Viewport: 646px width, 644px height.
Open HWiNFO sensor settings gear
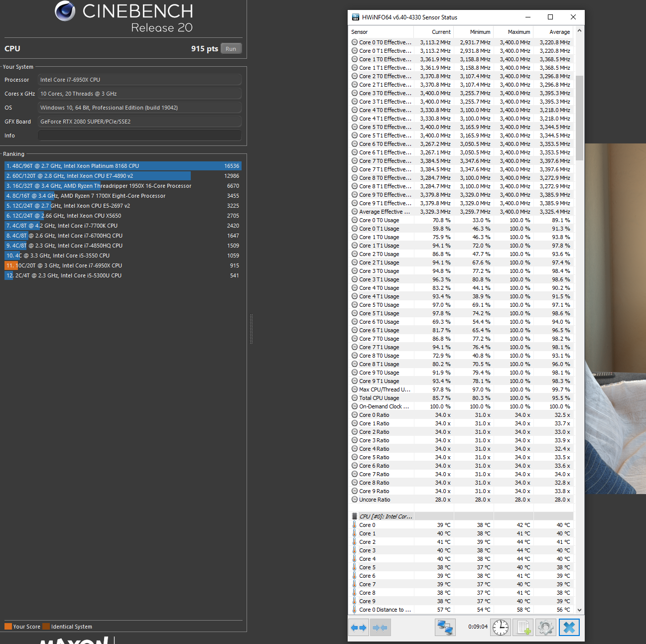pos(546,628)
